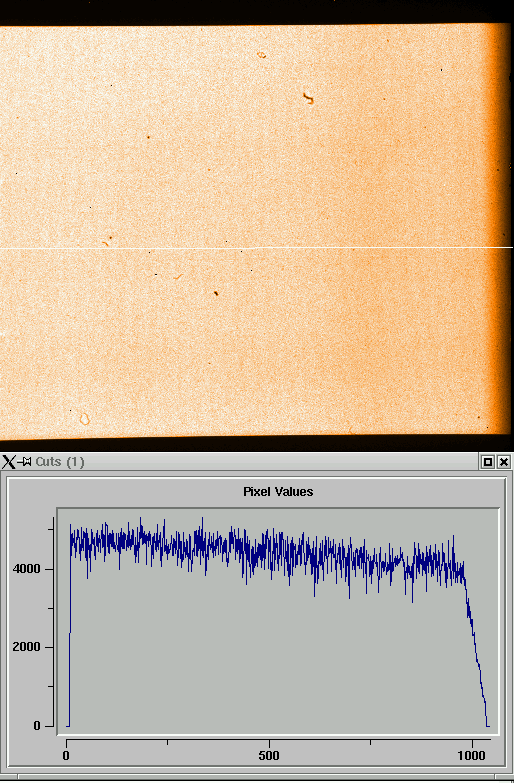Image resolution: width=514 pixels, height=783 pixels.
Task: Select the 2000 label on the y-axis
Action: (x=26, y=647)
